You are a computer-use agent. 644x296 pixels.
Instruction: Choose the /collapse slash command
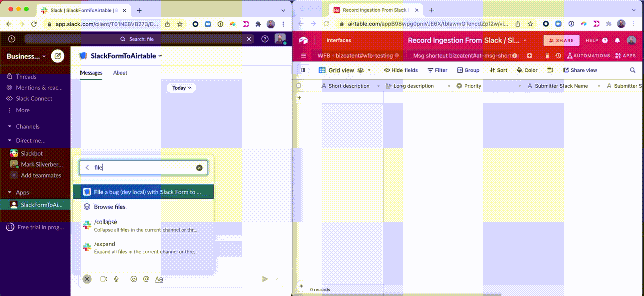(x=143, y=226)
